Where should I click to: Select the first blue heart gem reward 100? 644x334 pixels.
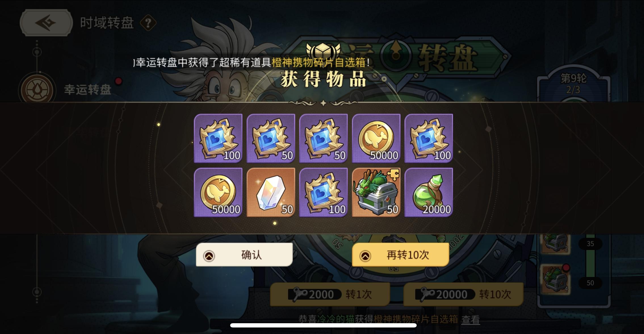pos(218,138)
